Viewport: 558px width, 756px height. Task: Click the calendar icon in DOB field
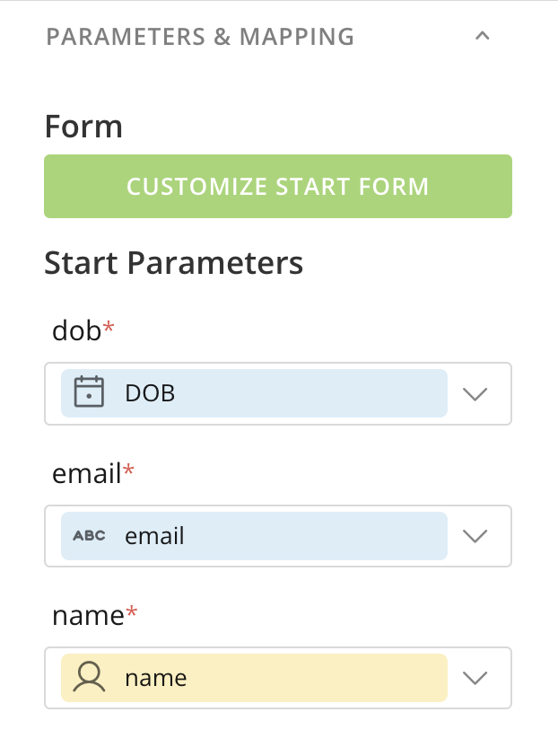89,392
